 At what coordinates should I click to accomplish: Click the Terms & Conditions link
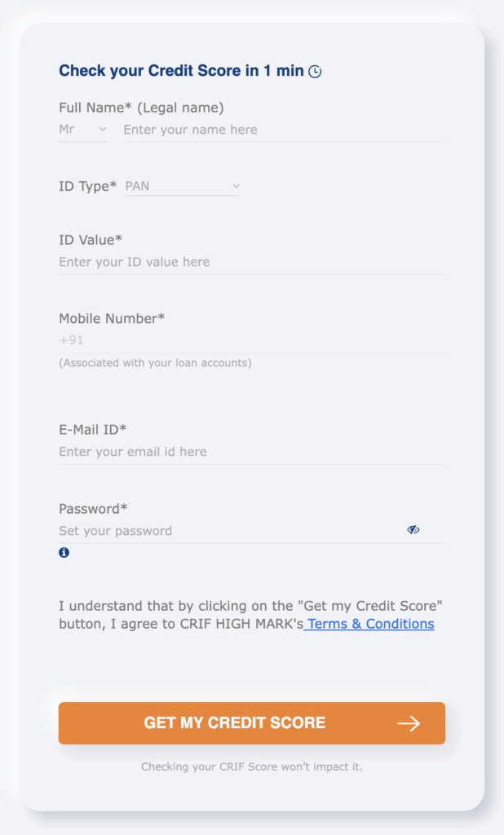[369, 624]
